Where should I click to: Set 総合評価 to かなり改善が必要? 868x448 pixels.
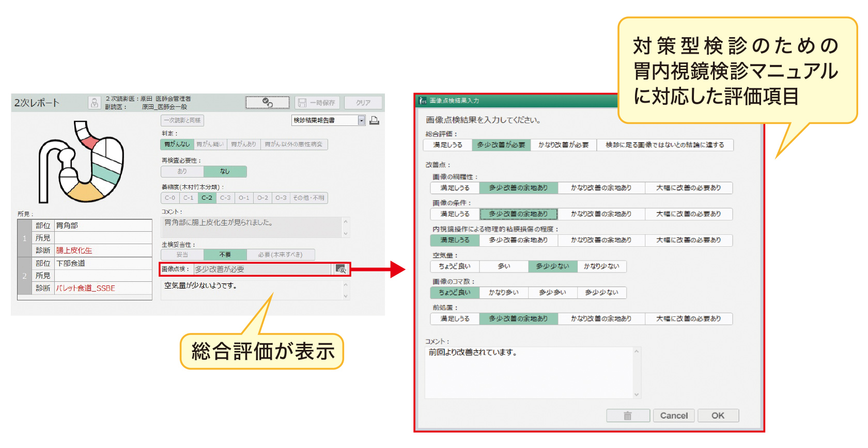563,145
